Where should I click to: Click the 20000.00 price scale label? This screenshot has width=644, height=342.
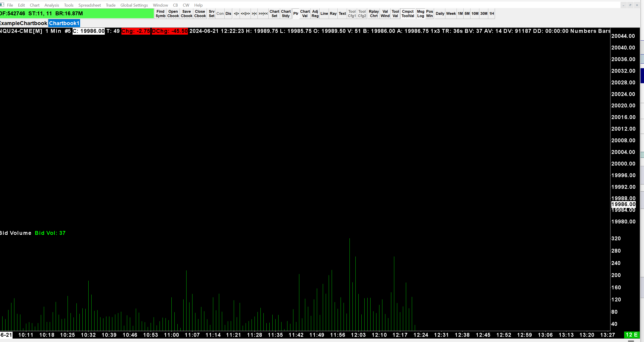pos(623,164)
